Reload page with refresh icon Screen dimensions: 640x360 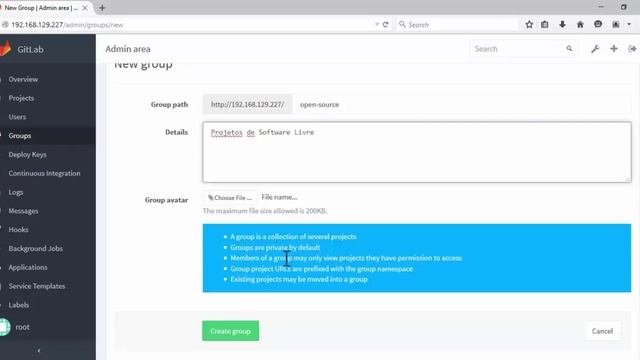coord(385,24)
